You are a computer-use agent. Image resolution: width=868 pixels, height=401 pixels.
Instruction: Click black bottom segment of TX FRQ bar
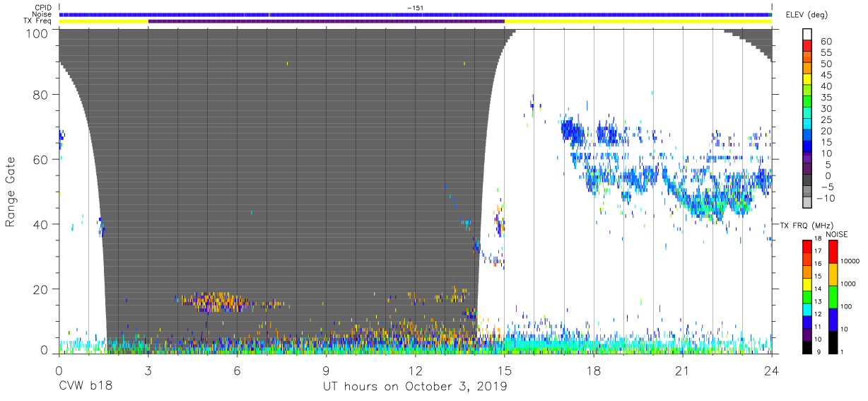click(x=807, y=347)
